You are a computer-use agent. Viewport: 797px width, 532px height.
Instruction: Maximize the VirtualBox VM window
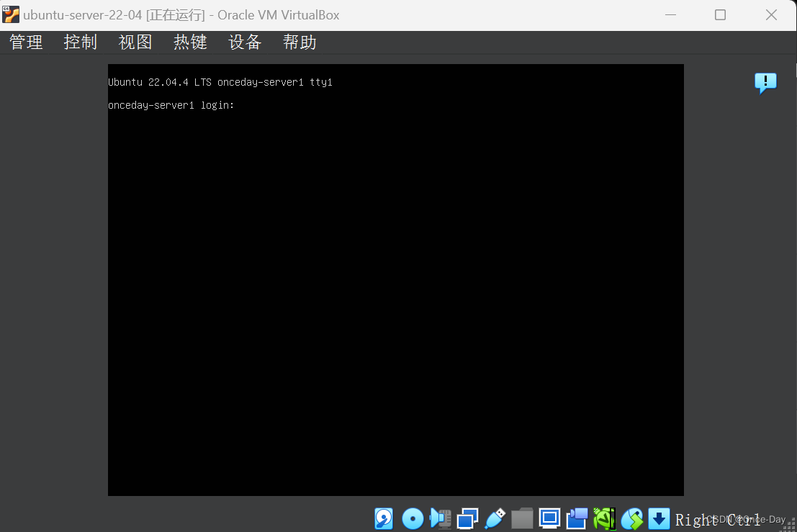(720, 14)
